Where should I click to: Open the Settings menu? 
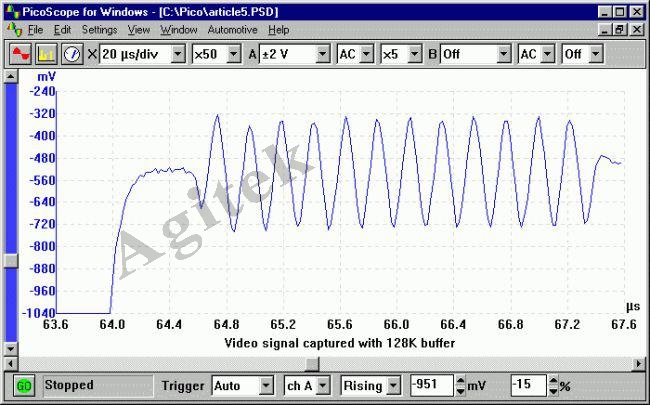coord(99,30)
